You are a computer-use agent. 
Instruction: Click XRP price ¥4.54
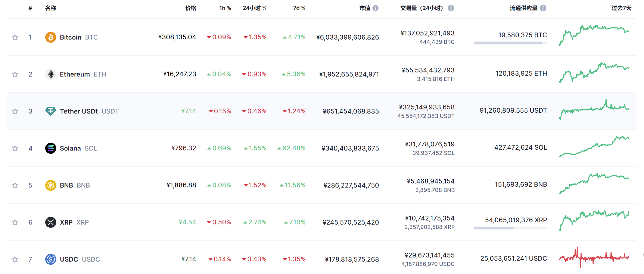coord(187,222)
